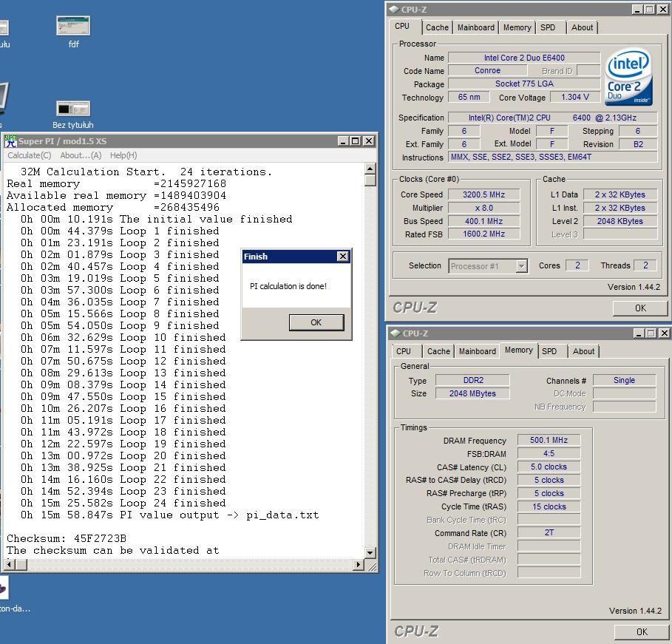
Task: Click the Bus Speed value 400.1 MHz
Action: coord(483,221)
